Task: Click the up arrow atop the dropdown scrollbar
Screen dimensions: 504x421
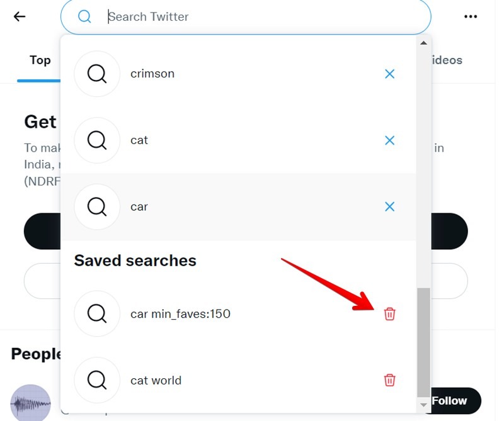Action: (x=423, y=43)
